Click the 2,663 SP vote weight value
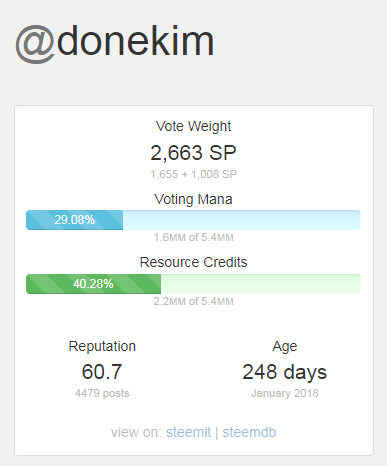387x466 pixels. click(193, 153)
